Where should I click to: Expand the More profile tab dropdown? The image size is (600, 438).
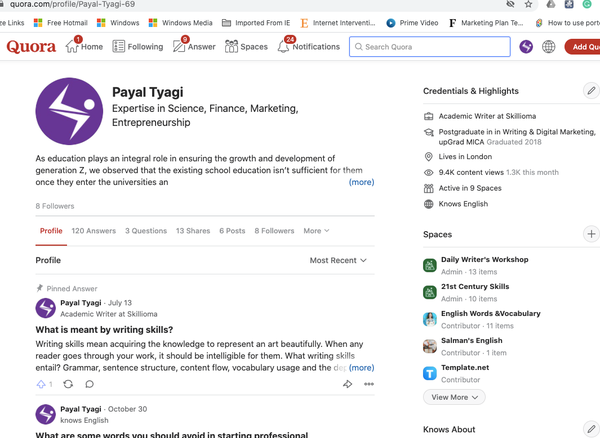316,231
